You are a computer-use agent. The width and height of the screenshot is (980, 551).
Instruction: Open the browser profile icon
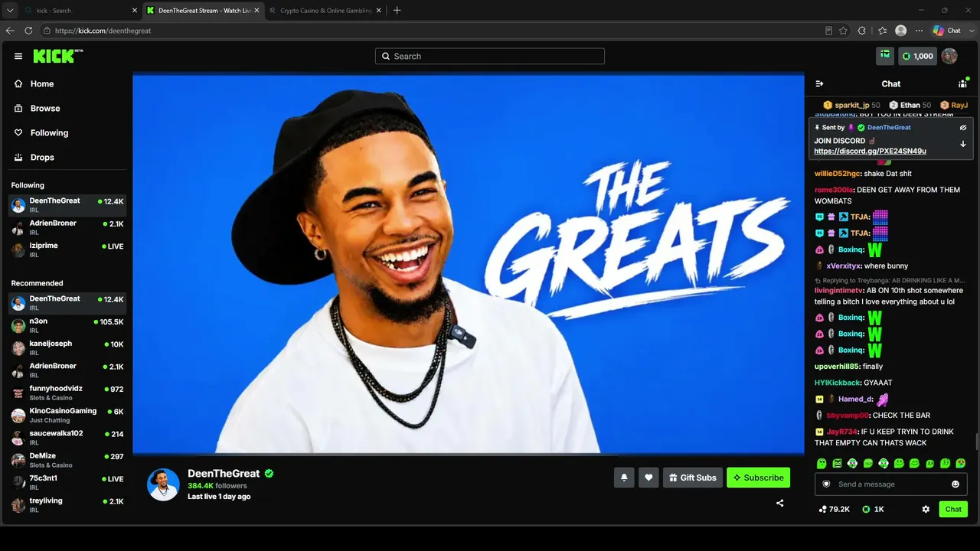(901, 31)
